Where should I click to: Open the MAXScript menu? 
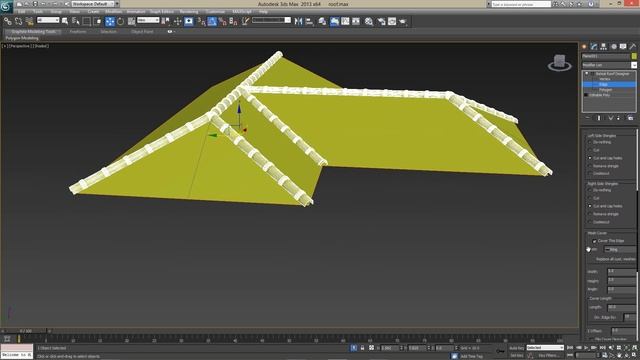coord(242,12)
